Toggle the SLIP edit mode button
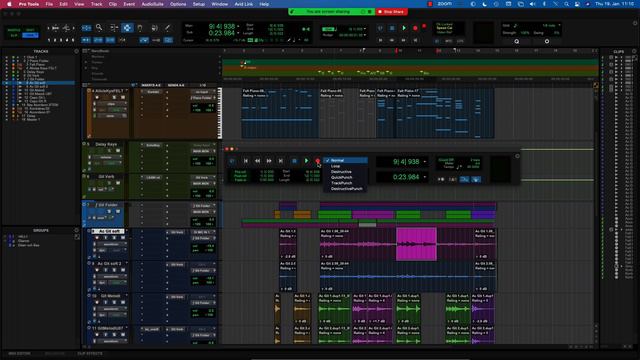 (x=14, y=36)
